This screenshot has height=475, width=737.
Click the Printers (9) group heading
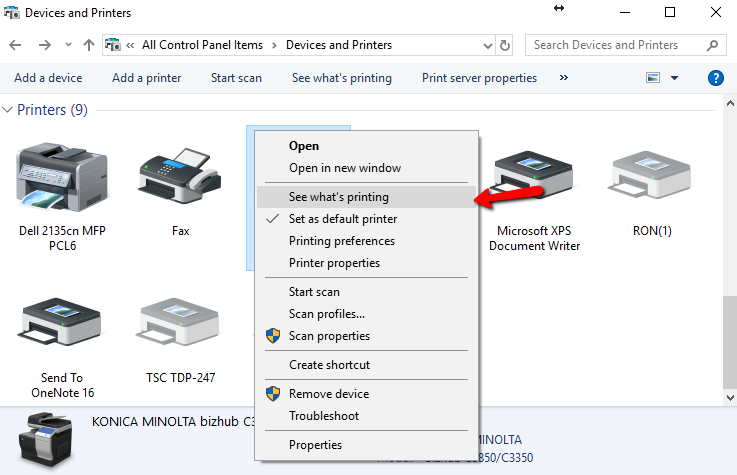pos(52,110)
